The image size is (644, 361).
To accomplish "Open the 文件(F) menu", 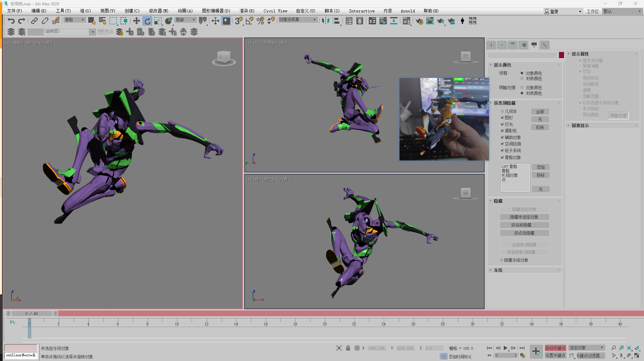I will click(x=14, y=11).
